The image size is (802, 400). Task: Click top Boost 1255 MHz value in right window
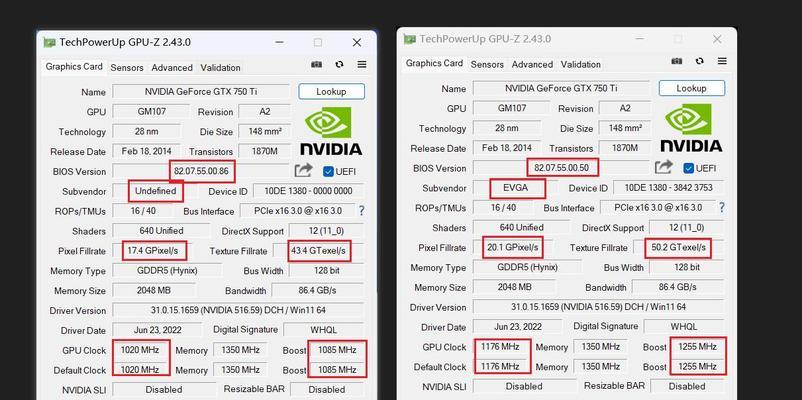tap(697, 347)
